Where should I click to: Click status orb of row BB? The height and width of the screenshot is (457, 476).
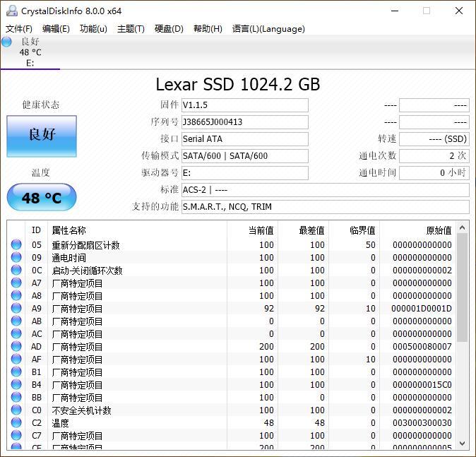tap(16, 398)
